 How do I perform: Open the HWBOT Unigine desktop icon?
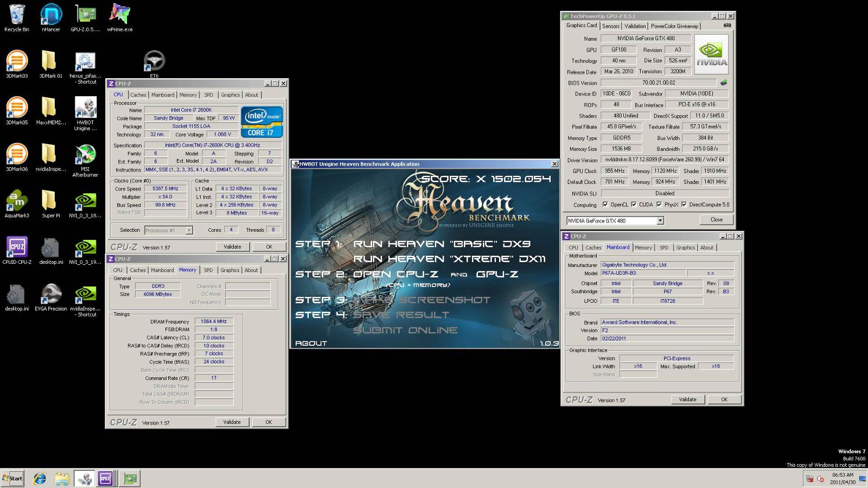[x=85, y=114]
